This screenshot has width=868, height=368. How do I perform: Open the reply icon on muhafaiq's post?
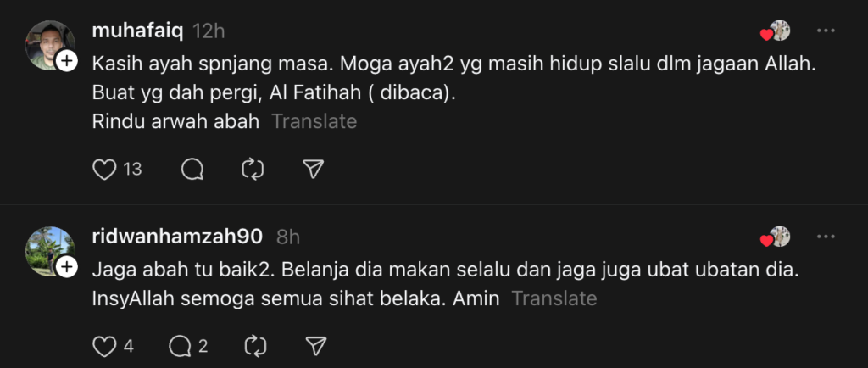point(192,170)
